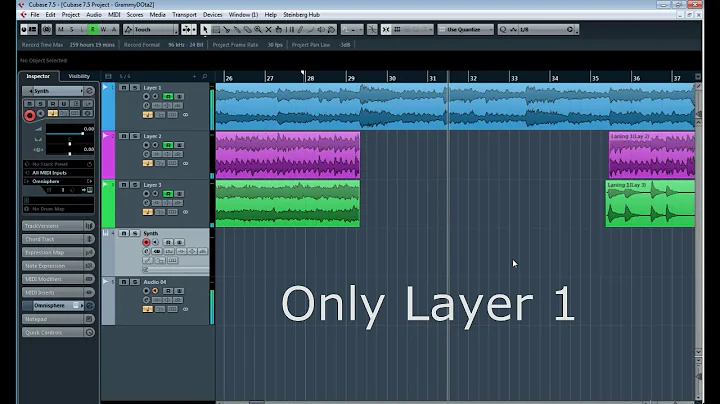
Task: Click the Find Tracks search icon
Action: point(204,76)
